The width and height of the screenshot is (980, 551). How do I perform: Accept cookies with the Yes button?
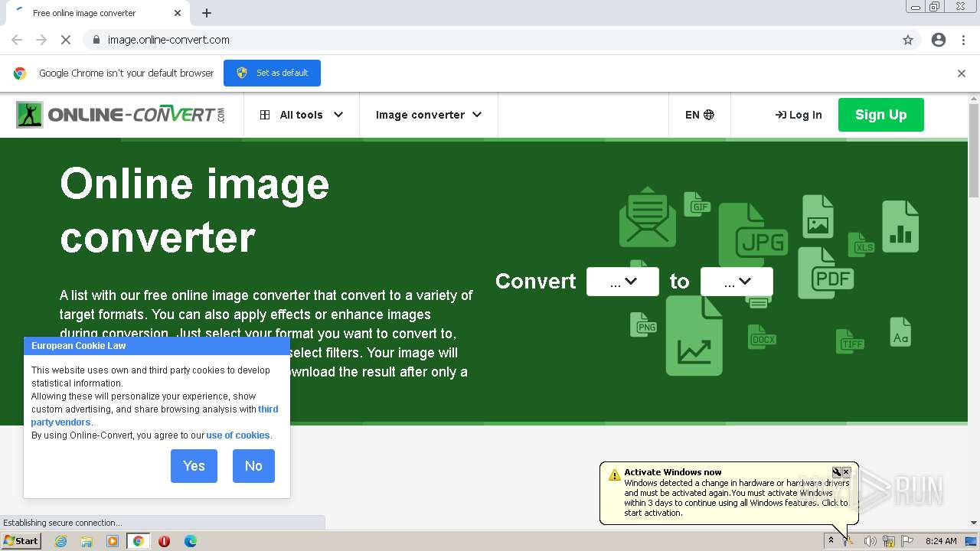click(194, 465)
